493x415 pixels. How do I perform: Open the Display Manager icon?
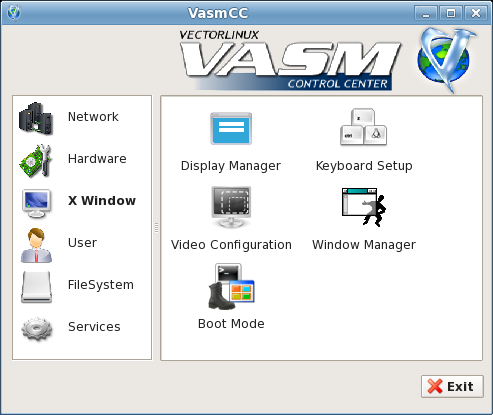(x=231, y=128)
